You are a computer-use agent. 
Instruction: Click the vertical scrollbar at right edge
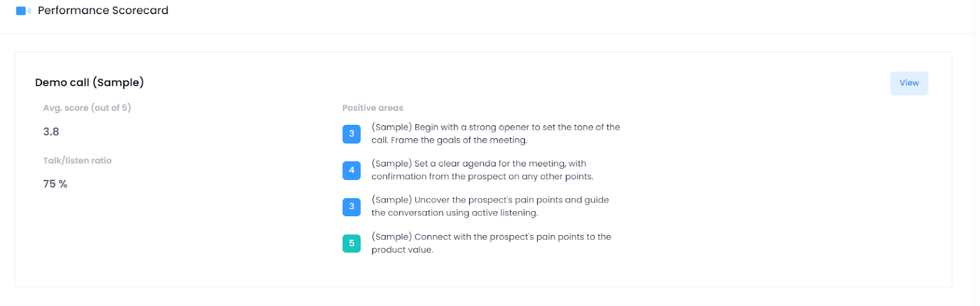click(976, 153)
